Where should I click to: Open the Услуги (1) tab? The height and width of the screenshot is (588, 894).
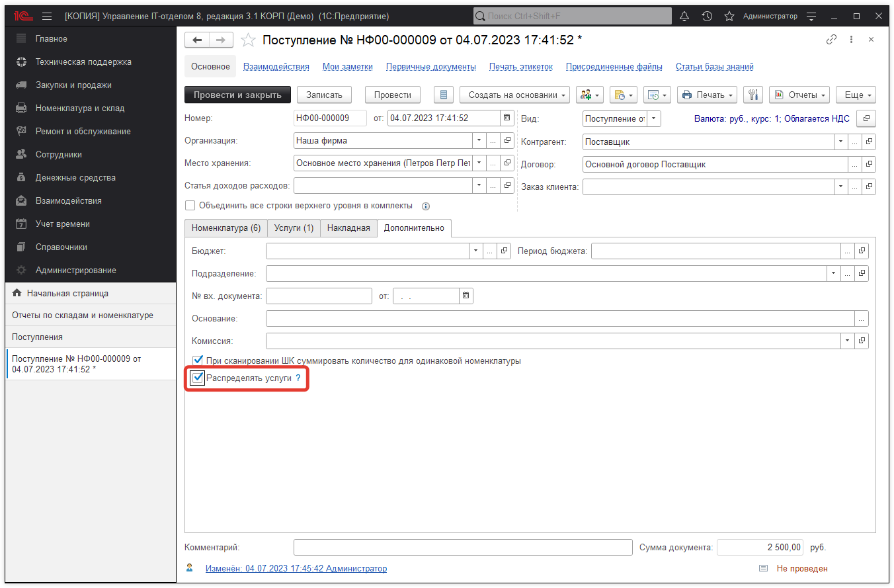pos(294,228)
